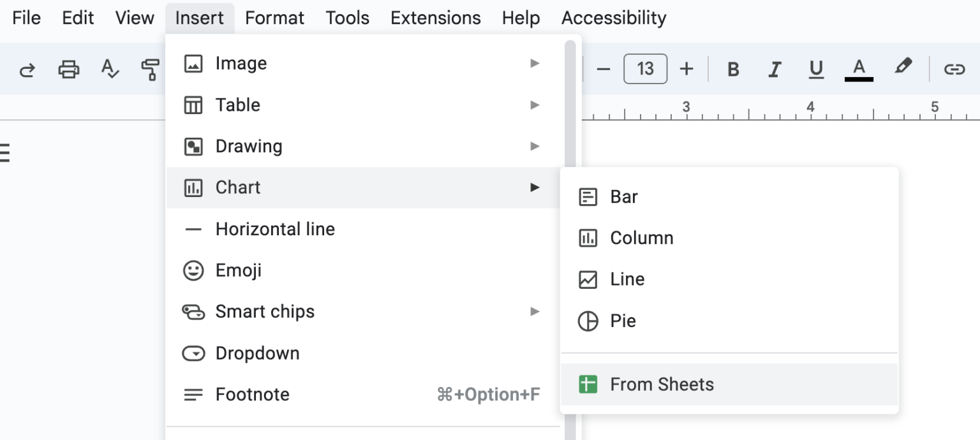Insert a Horizontal line

(274, 228)
